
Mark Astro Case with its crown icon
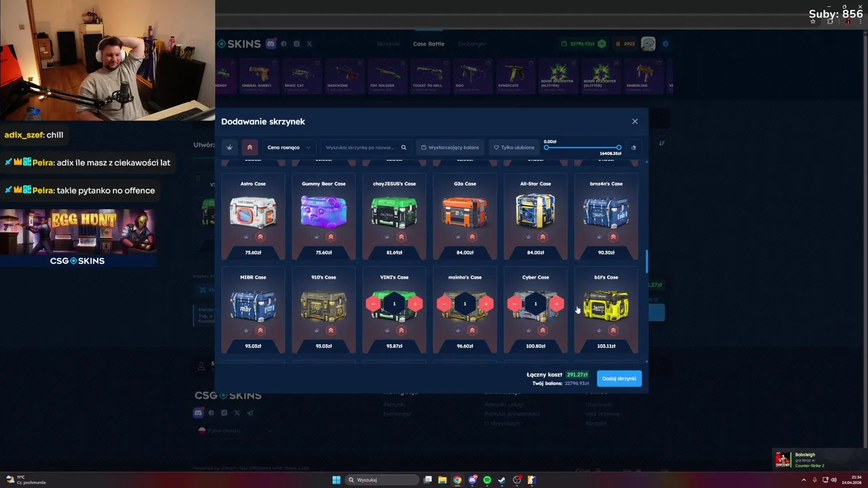point(246,237)
